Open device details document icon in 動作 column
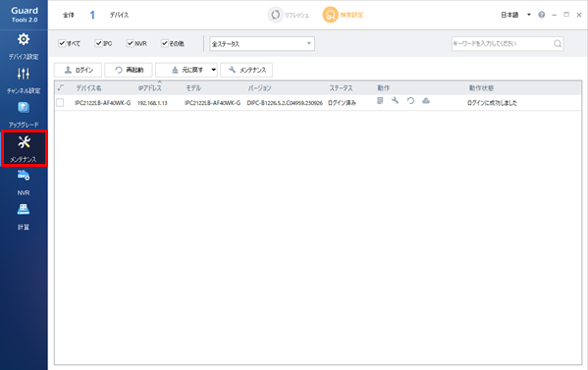 (380, 100)
